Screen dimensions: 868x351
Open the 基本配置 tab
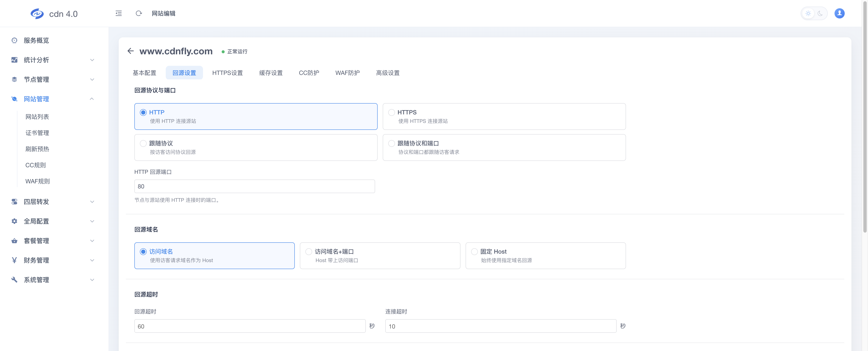click(144, 73)
